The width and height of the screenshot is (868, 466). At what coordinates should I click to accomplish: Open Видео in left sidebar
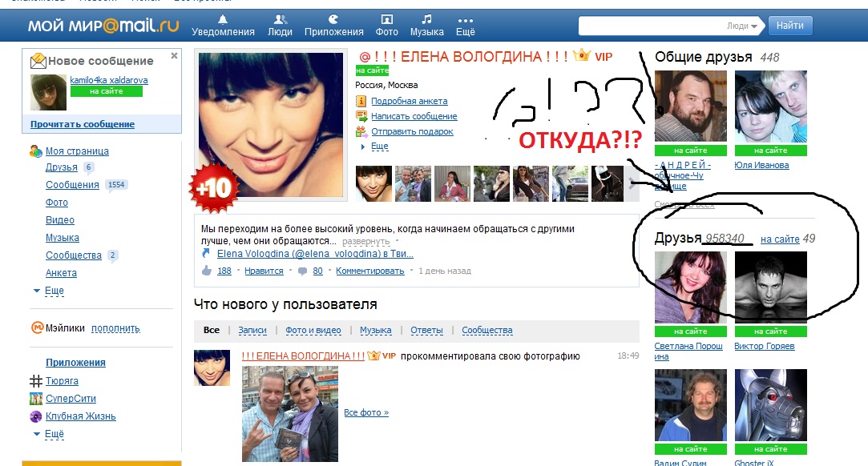tap(60, 220)
